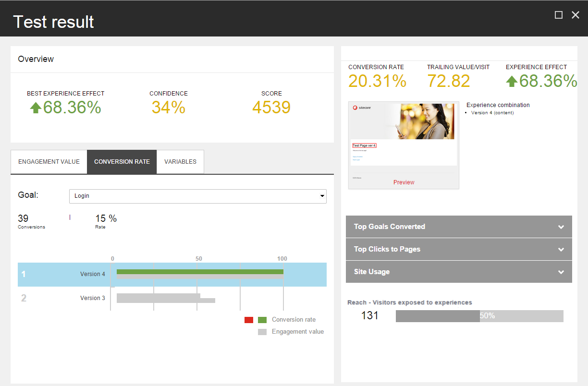Click the Score 4539 value

coord(271,108)
